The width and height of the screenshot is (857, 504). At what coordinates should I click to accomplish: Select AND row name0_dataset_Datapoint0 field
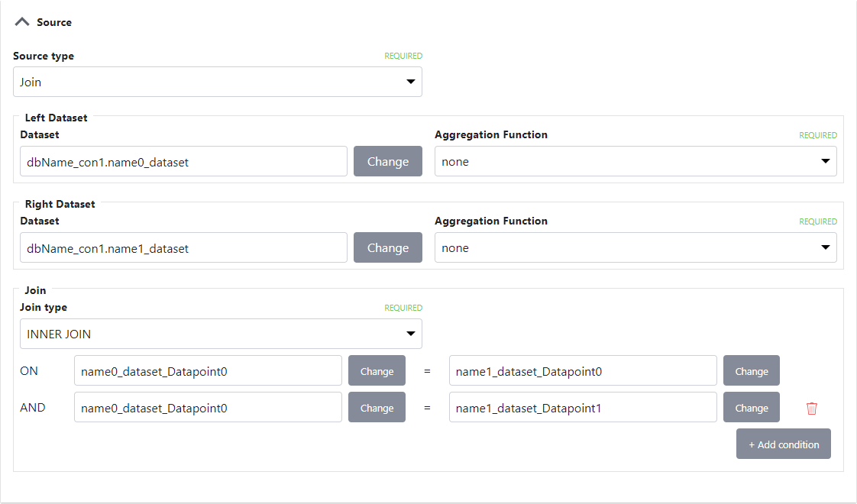208,407
